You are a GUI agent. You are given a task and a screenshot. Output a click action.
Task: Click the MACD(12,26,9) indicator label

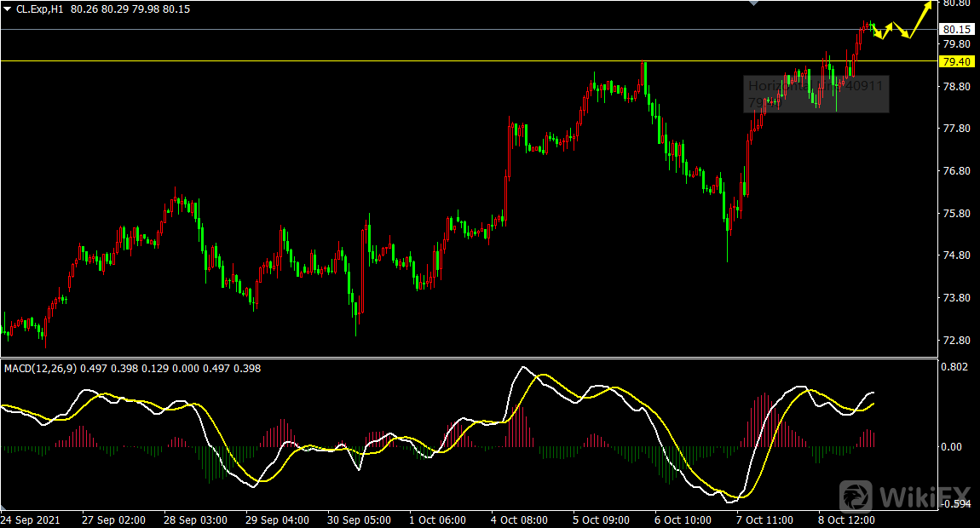[40, 368]
